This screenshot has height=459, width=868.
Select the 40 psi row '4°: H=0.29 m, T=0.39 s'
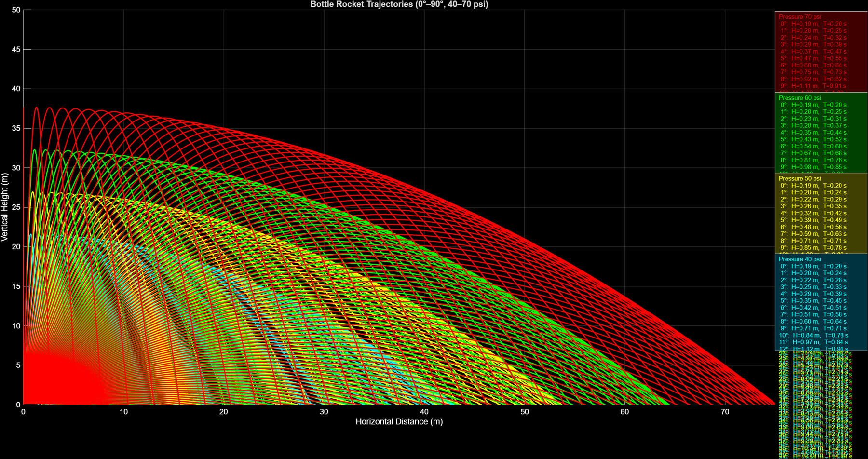(x=814, y=294)
